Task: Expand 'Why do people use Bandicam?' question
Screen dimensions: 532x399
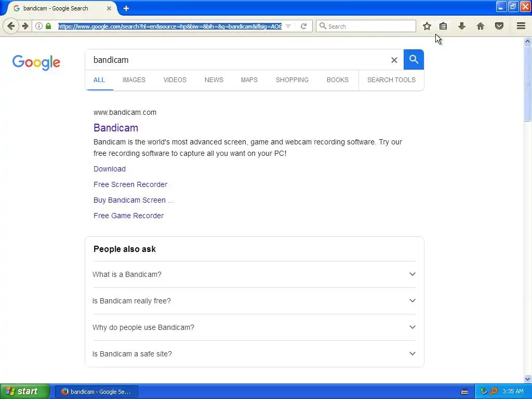Action: pos(254,327)
